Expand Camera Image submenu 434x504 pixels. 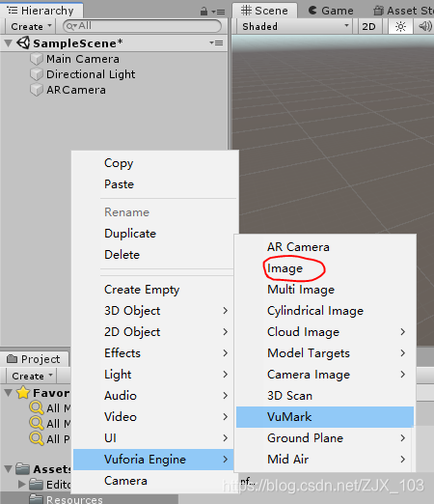(x=325, y=375)
